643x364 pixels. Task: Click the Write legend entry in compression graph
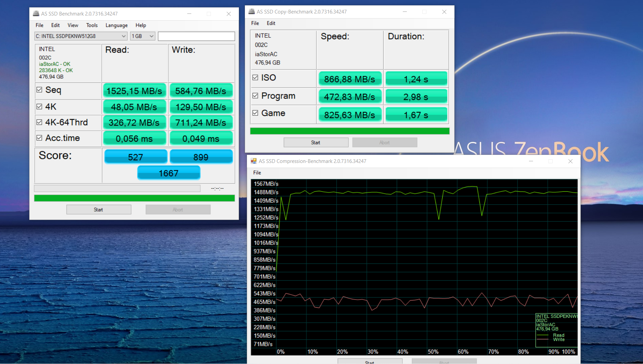click(x=558, y=339)
